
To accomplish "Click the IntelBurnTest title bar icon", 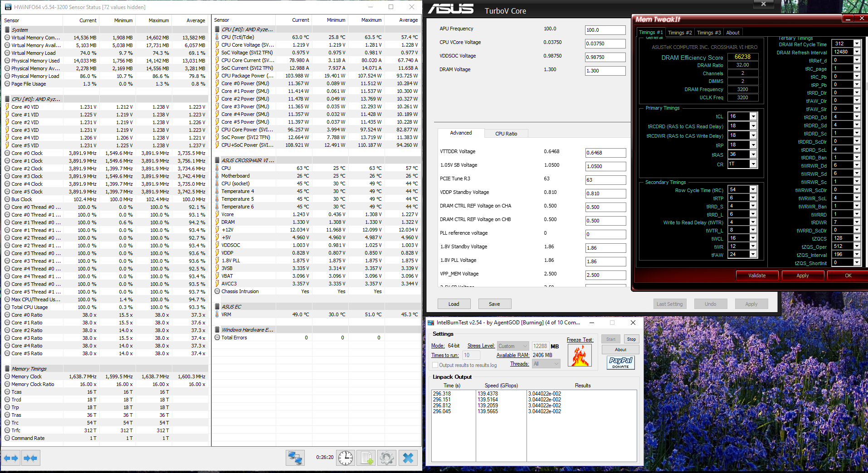I will tap(431, 323).
